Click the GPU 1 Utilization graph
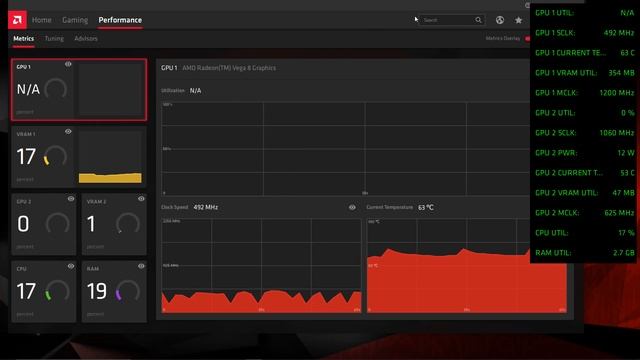This screenshot has width=640, height=360. 346,149
